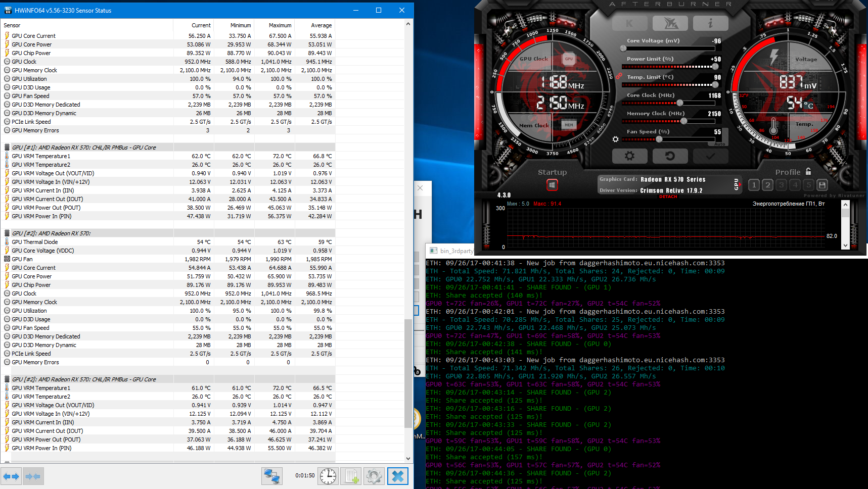Screen dimensions: 868x489
Task: Select top 'GPU Chip Power' 89.352 W row
Action: click(168, 53)
